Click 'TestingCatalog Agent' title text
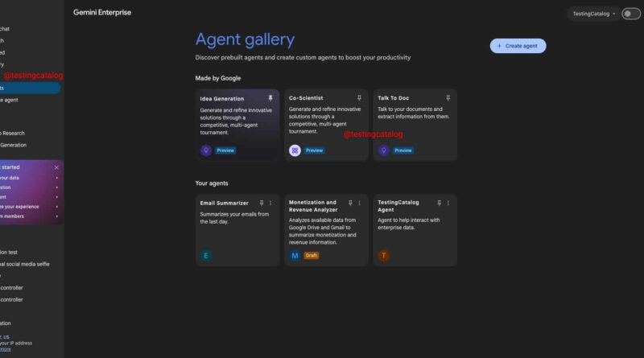The width and height of the screenshot is (644, 358). [398, 206]
